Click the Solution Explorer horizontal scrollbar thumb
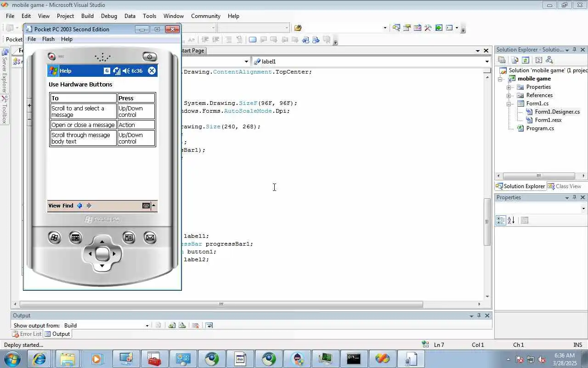Image resolution: width=588 pixels, height=368 pixels. click(539, 176)
